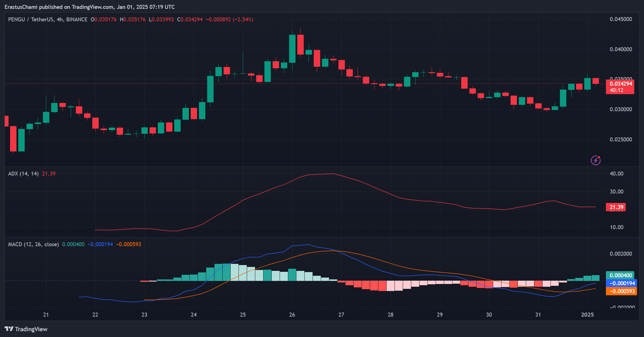This screenshot has width=644, height=337.
Task: Click the ADX reading 21.39 beside indicator name
Action: [49, 174]
